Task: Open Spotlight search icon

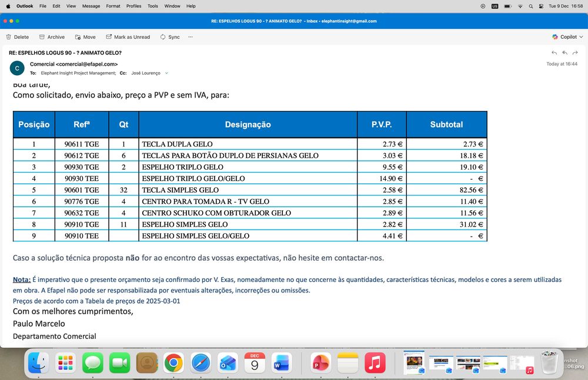Action: 530,6
